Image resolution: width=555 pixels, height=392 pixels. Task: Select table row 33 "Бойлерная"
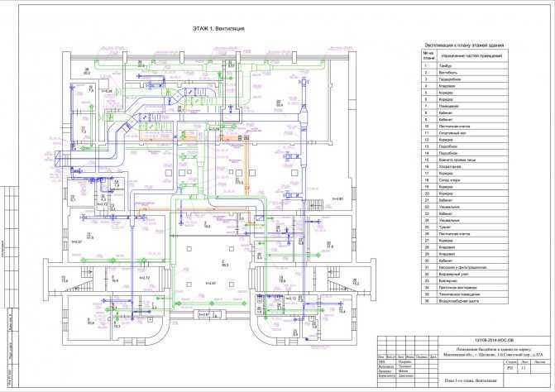464,281
